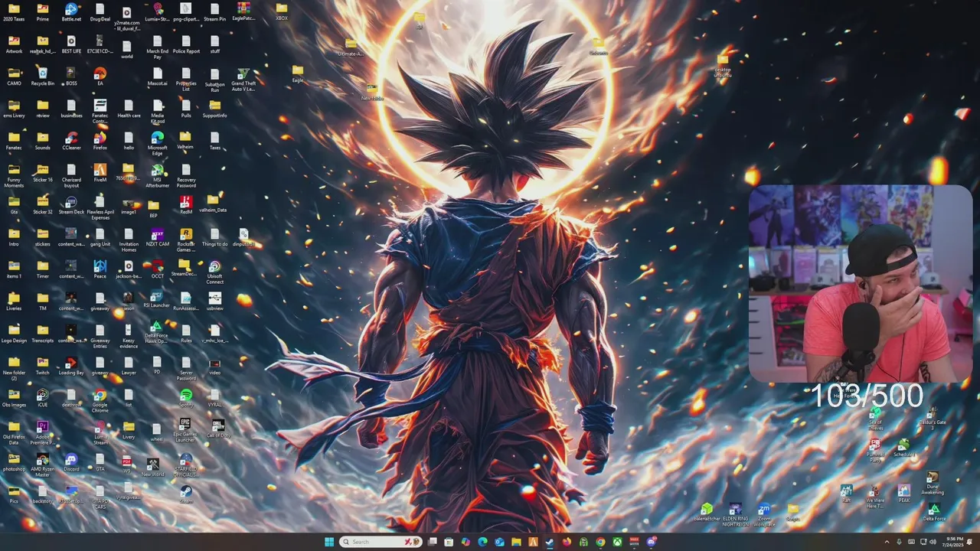Select the 2020 Taxes folder
Screen dimensions: 980x551
14,12
